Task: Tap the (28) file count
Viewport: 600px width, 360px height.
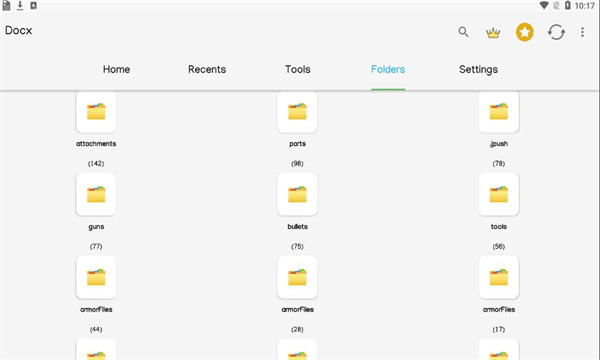Action: pyautogui.click(x=297, y=329)
